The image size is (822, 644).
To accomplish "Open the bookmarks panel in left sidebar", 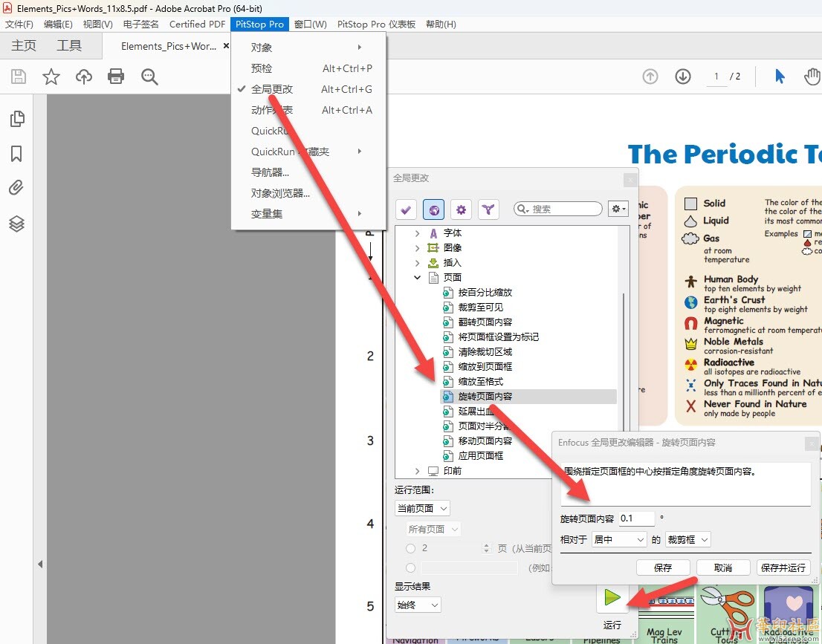I will coord(16,154).
